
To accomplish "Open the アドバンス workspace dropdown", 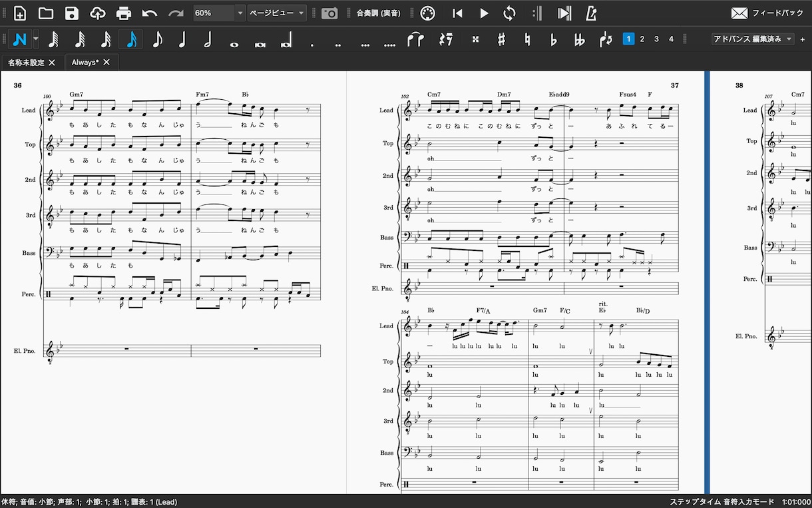I will point(752,39).
